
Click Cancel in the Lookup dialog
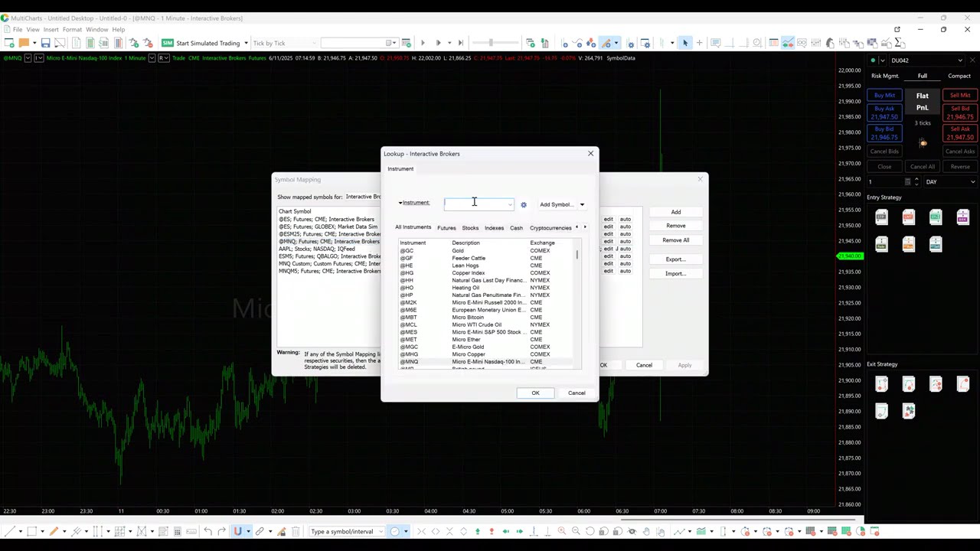[577, 393]
